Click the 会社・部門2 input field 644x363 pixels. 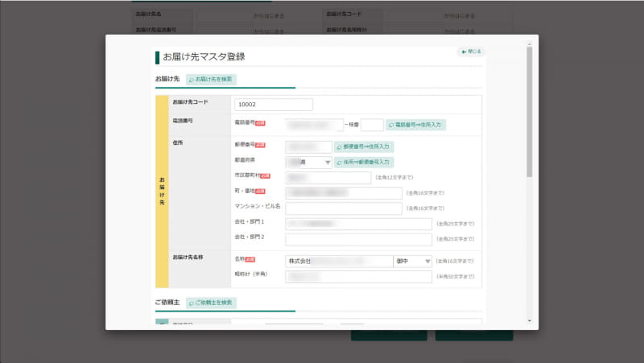coord(358,239)
